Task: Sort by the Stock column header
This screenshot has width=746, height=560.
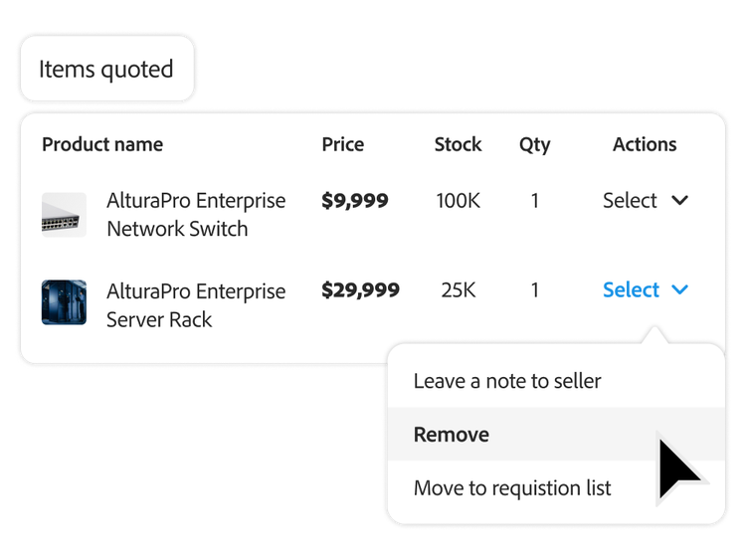Action: click(x=458, y=144)
